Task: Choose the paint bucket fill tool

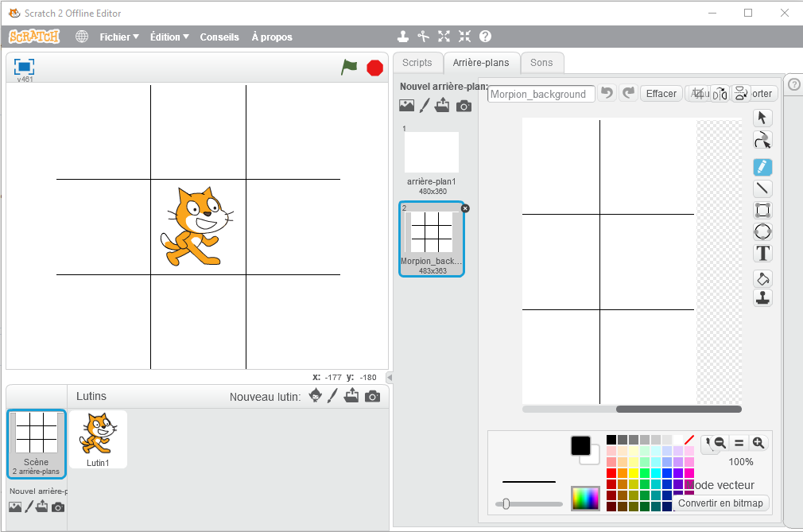Action: pyautogui.click(x=762, y=278)
